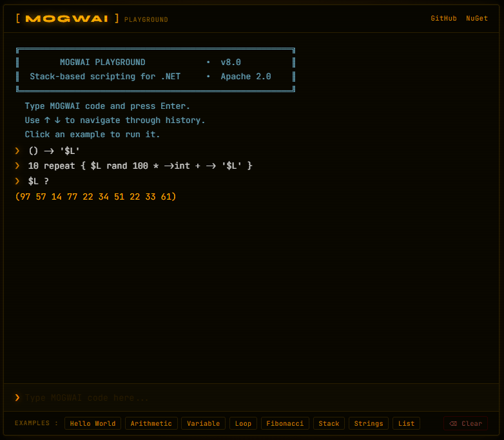504x440 pixels.
Task: Click the '10 repeat' command line
Action: coord(140,166)
